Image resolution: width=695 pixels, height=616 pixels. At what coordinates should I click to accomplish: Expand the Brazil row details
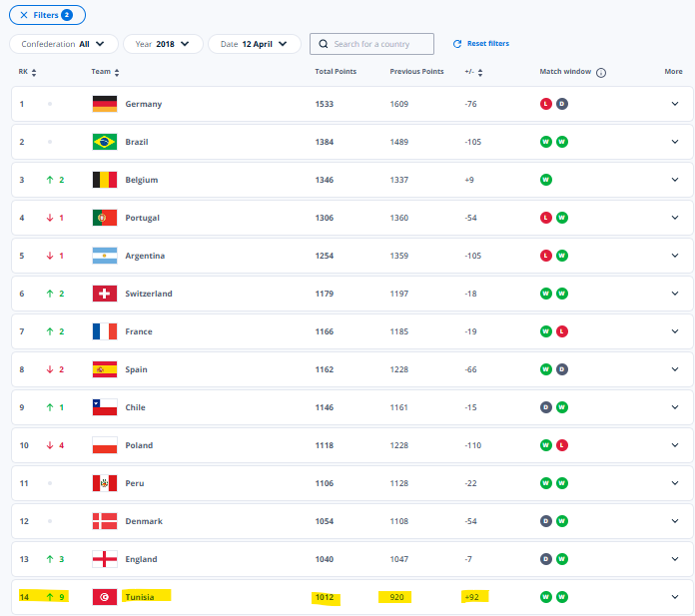click(675, 142)
